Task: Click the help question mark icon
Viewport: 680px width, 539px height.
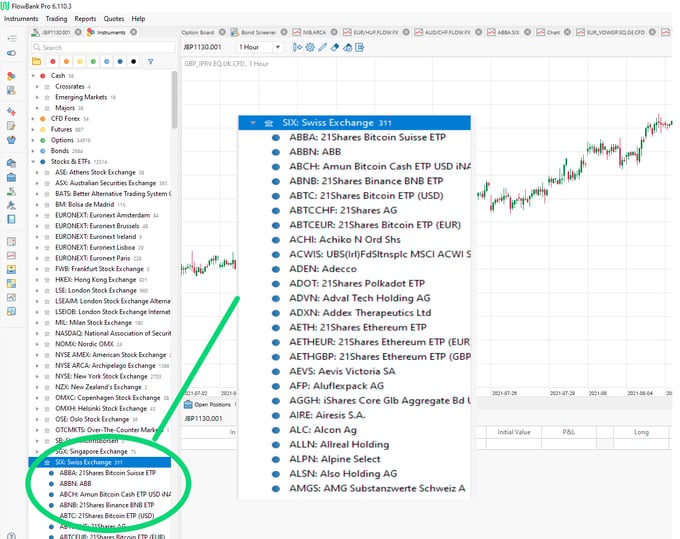Action: [x=12, y=536]
